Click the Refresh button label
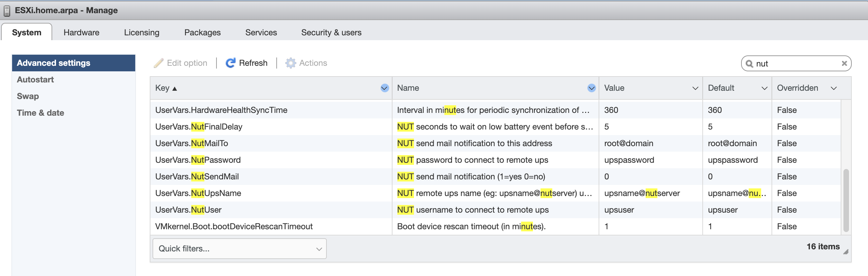Viewport: 868px width, 276px height. pyautogui.click(x=253, y=63)
